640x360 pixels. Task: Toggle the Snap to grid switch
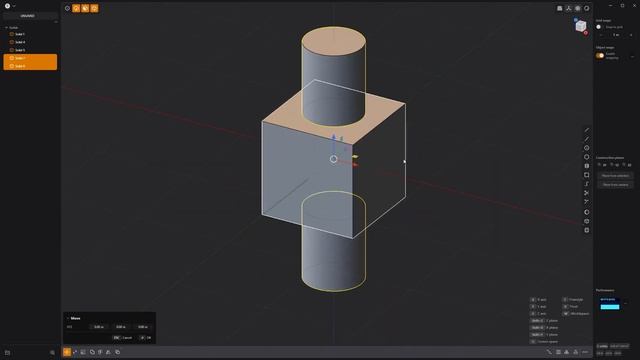[599, 27]
